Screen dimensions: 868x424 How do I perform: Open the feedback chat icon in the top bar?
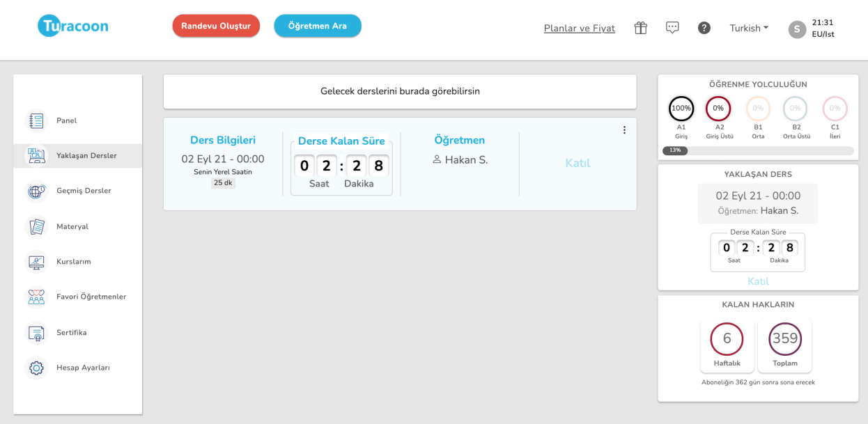672,28
